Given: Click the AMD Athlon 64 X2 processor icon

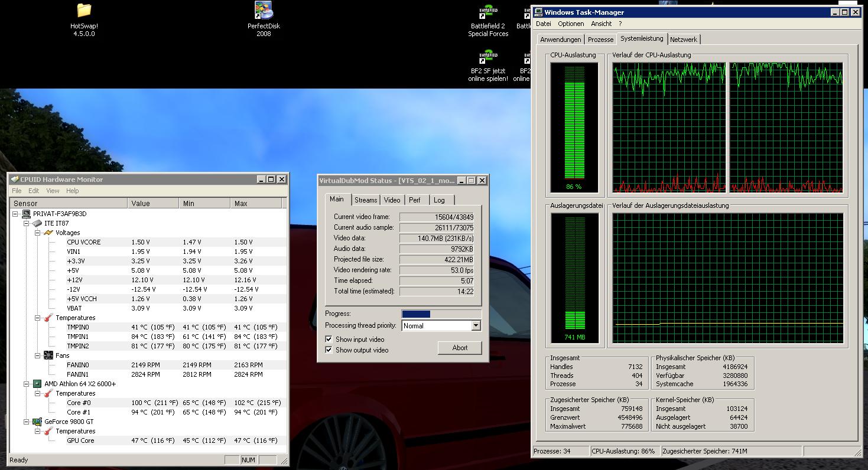Looking at the screenshot, I should 37,384.
